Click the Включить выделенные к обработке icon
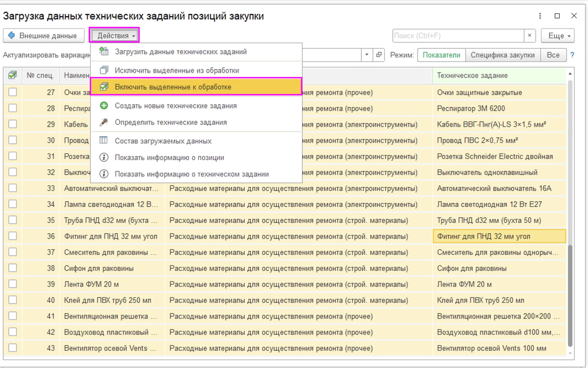The image size is (588, 368). [104, 86]
